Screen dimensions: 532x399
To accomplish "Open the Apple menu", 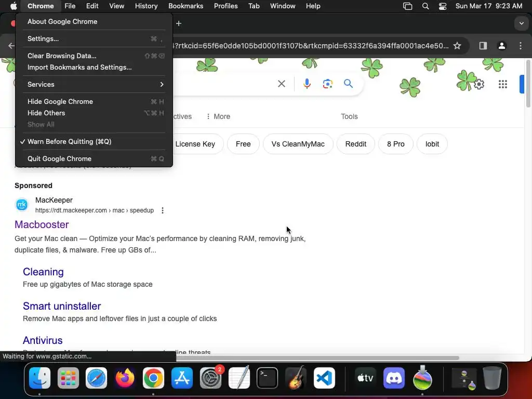I will click(14, 6).
